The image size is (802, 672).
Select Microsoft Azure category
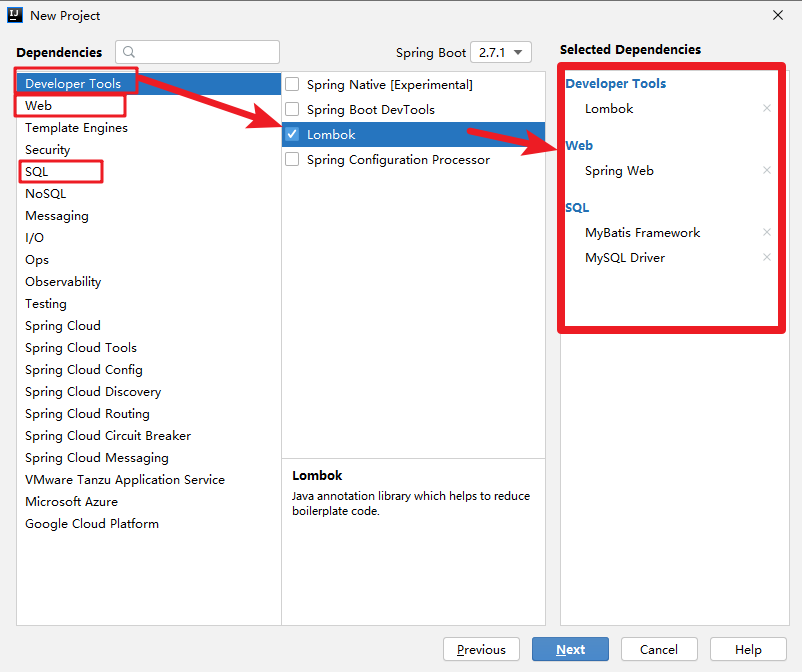point(149,501)
